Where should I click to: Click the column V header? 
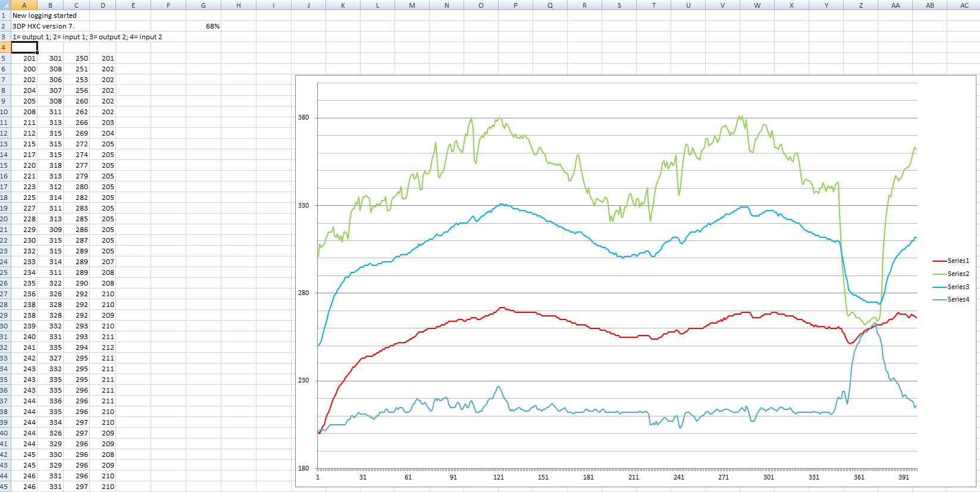tap(722, 5)
